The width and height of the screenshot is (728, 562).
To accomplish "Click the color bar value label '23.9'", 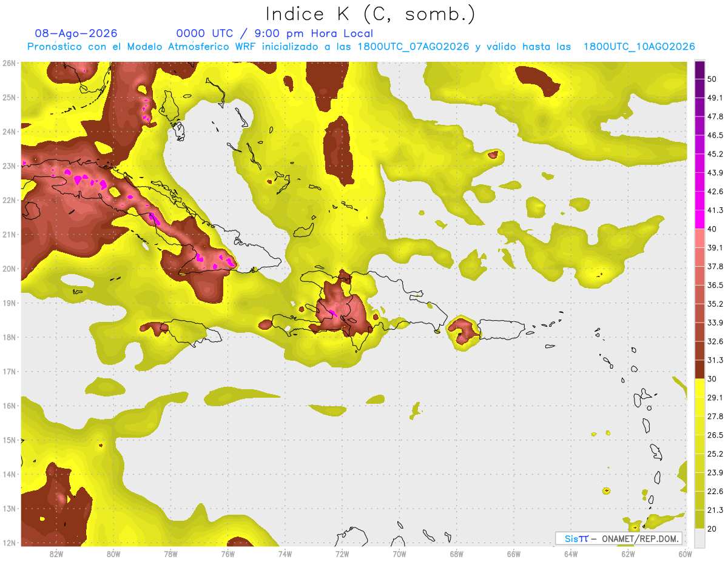I will coord(715,473).
